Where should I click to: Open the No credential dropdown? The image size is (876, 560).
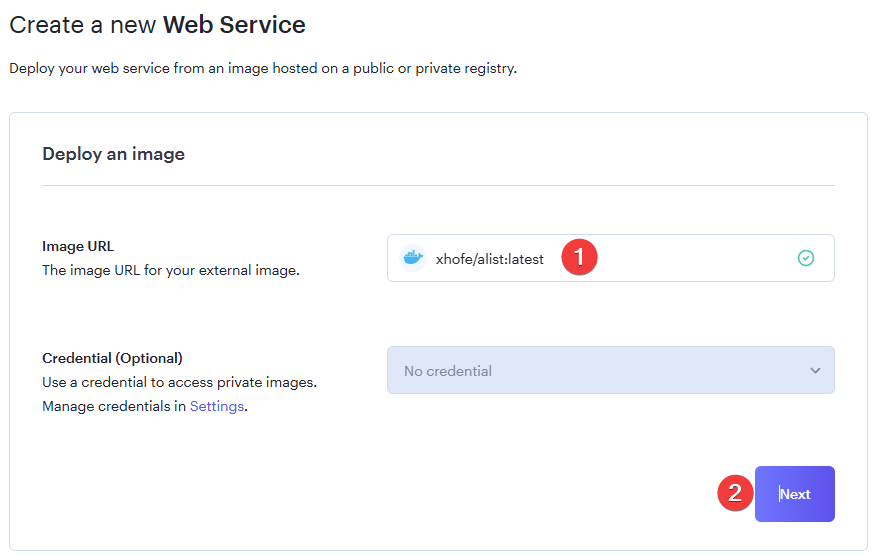point(610,371)
